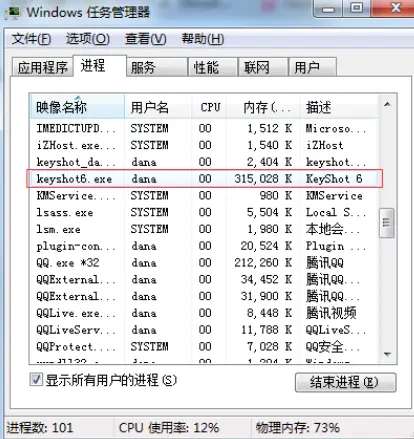Show the 用户 tab

(312, 67)
